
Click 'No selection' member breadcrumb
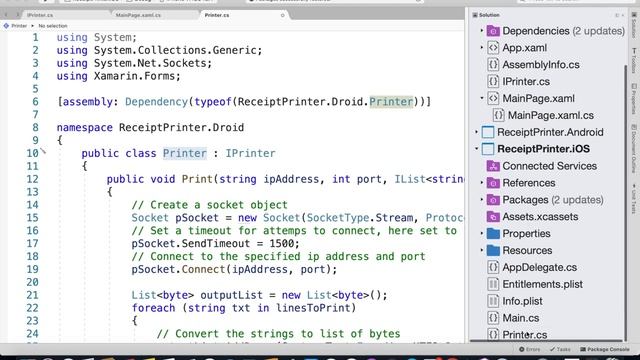click(53, 26)
